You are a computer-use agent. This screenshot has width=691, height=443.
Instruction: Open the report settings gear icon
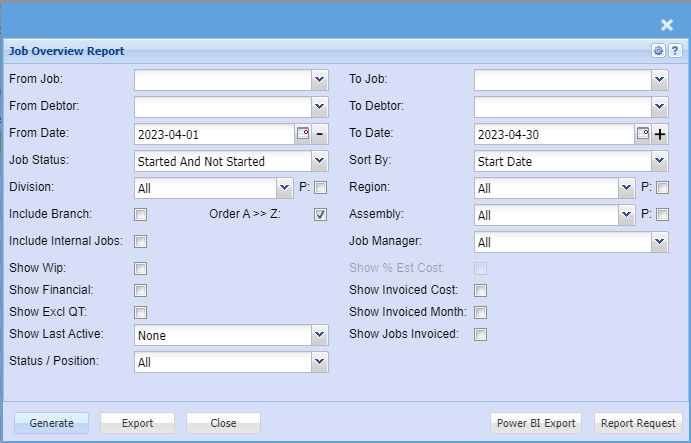(x=658, y=50)
